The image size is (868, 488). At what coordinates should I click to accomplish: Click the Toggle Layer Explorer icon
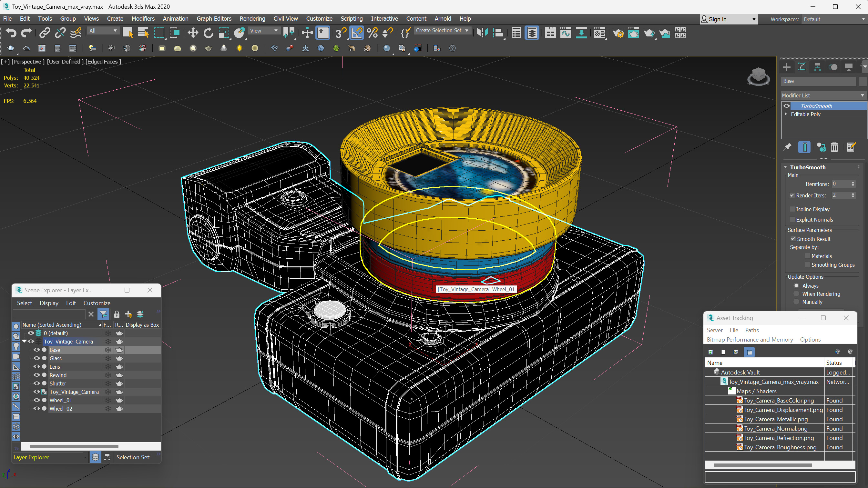[532, 33]
